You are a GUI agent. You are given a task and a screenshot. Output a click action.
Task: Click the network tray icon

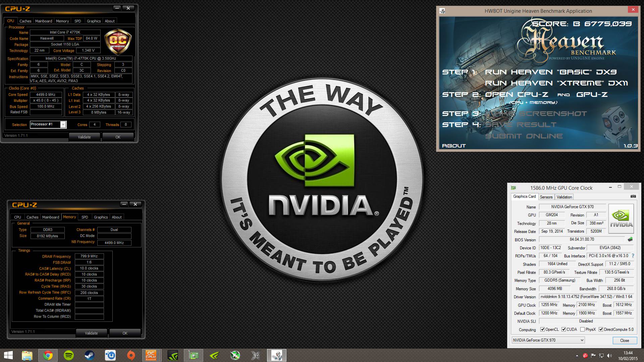[x=601, y=356]
